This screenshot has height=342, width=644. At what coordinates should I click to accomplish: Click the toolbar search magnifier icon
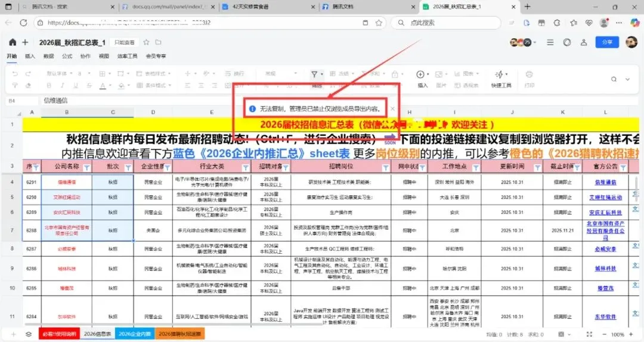pos(614,79)
